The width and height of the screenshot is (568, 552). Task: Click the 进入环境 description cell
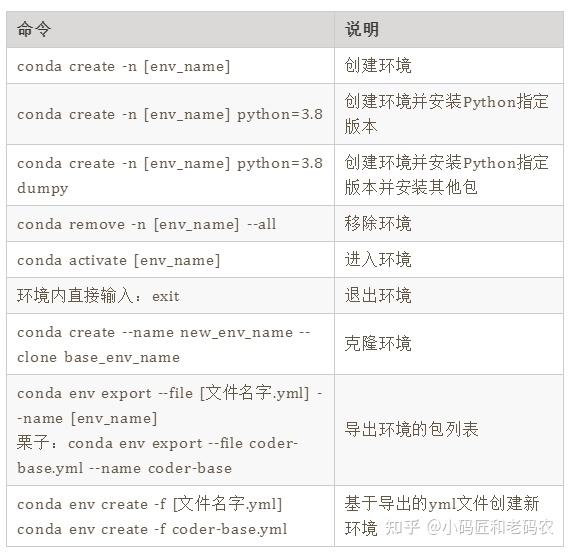click(x=449, y=260)
